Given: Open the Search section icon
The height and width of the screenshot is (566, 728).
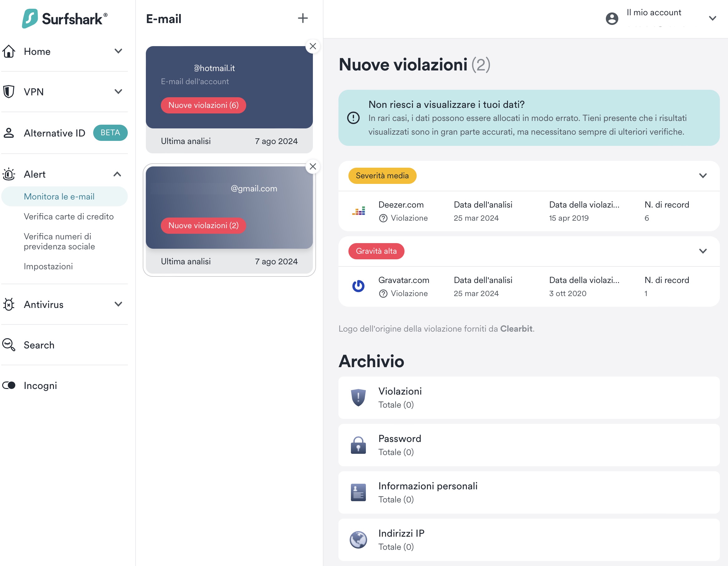Looking at the screenshot, I should tap(9, 345).
